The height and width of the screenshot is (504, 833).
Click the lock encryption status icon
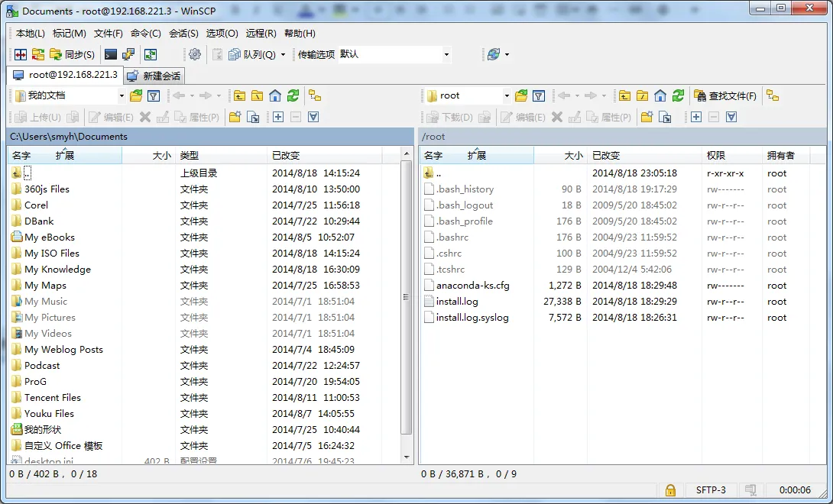coord(670,489)
